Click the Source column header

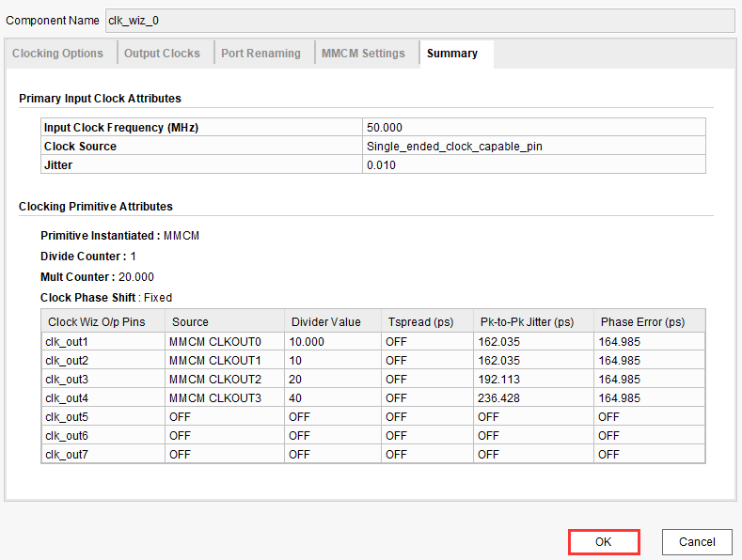(x=225, y=321)
